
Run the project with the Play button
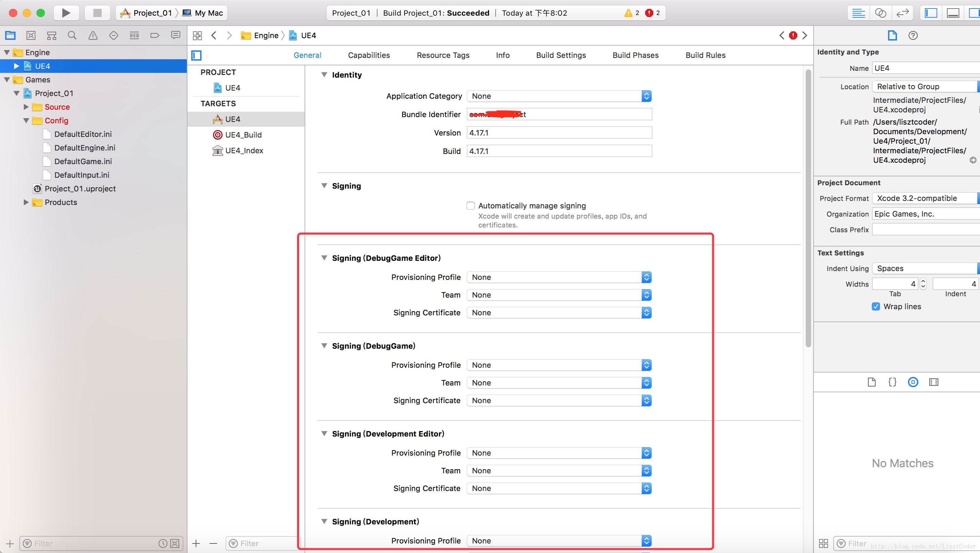pyautogui.click(x=66, y=13)
